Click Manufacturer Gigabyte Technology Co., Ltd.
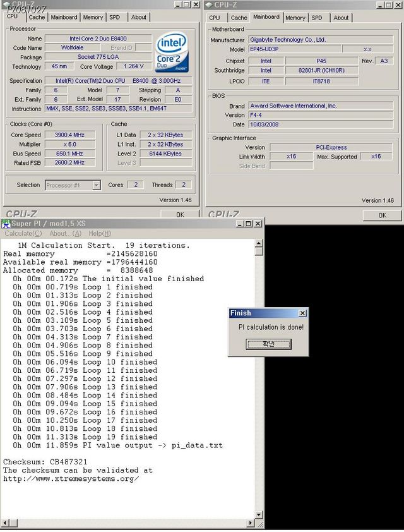404x532 pixels. [321, 40]
